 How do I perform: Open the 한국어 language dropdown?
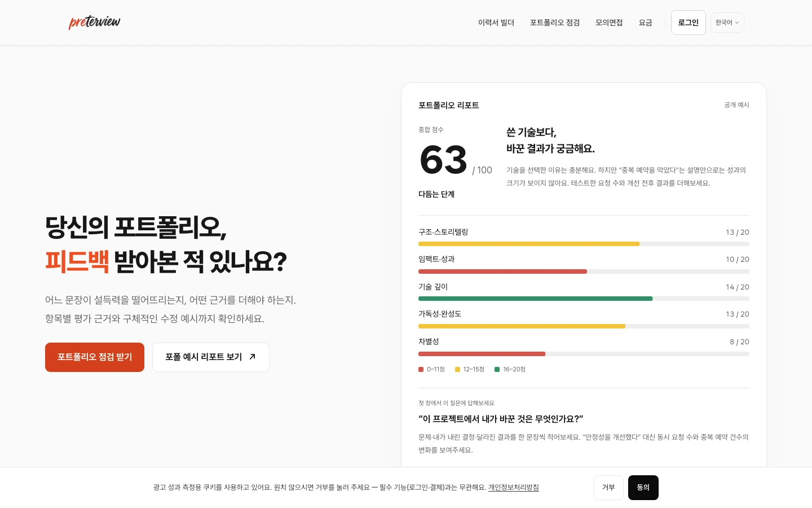[x=727, y=23]
